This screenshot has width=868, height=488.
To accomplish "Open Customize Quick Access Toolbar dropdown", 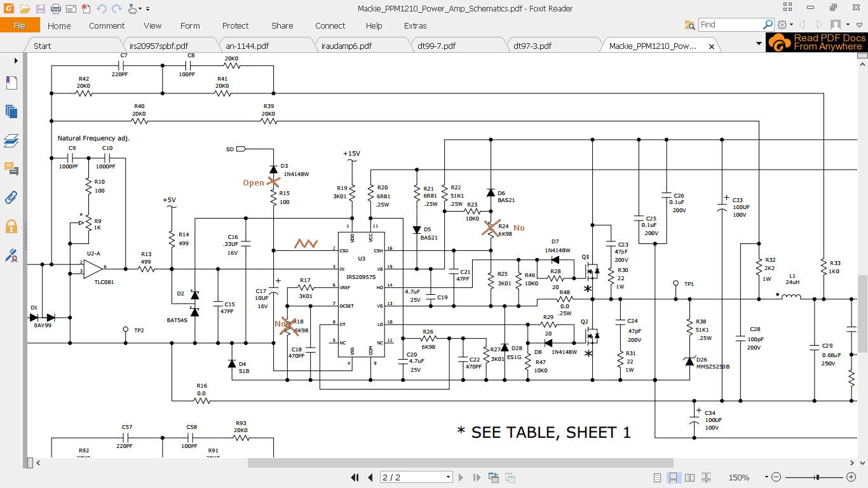I will [x=148, y=9].
